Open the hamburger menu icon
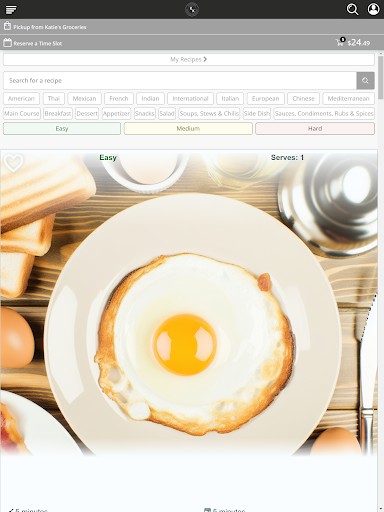The width and height of the screenshot is (384, 512). (11, 10)
